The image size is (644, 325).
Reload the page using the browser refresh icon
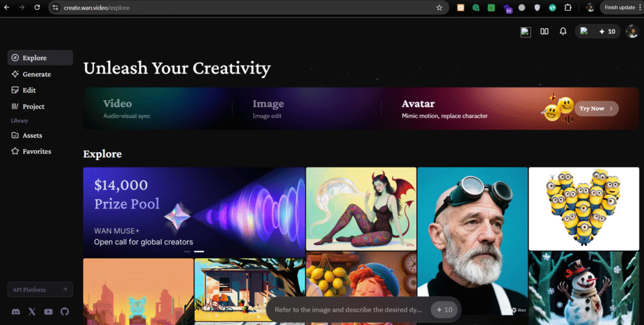click(x=37, y=8)
